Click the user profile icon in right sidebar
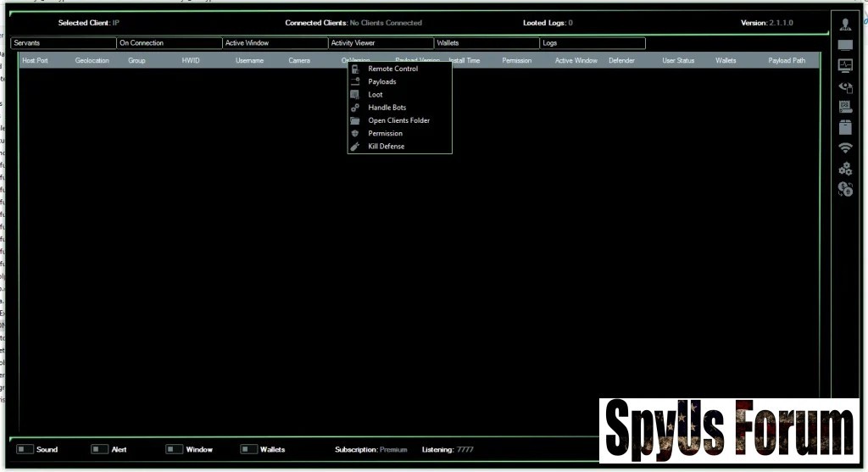Viewport: 868px width, 472px height. pos(845,24)
